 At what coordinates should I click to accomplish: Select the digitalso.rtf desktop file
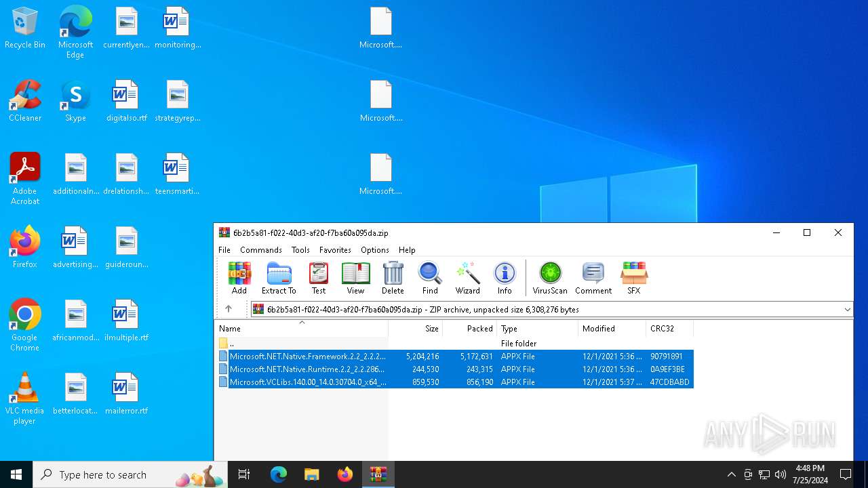(126, 102)
